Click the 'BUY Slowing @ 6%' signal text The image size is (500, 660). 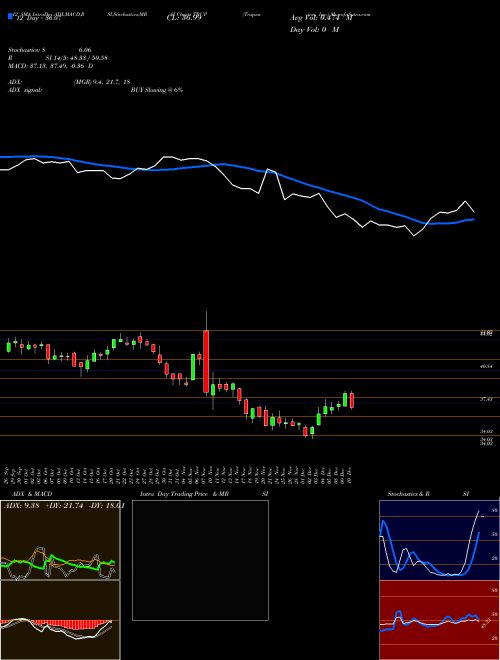pyautogui.click(x=157, y=90)
